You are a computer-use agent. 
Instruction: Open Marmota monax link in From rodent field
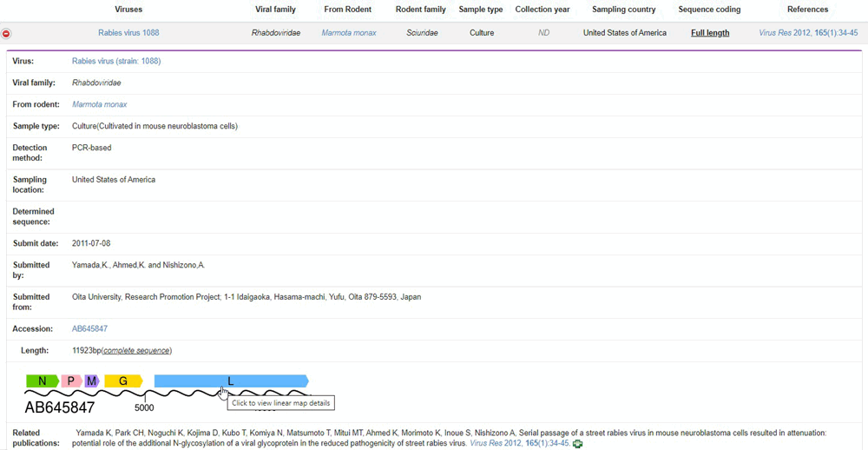(x=99, y=104)
